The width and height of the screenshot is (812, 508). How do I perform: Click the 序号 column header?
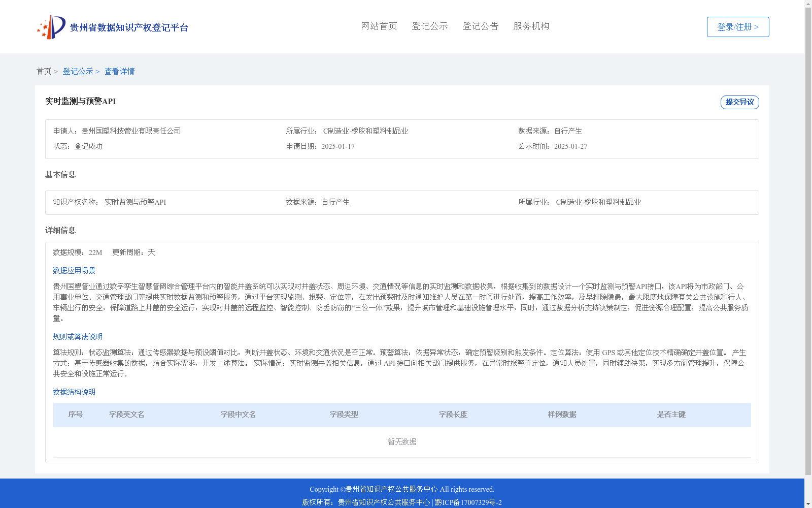point(76,415)
